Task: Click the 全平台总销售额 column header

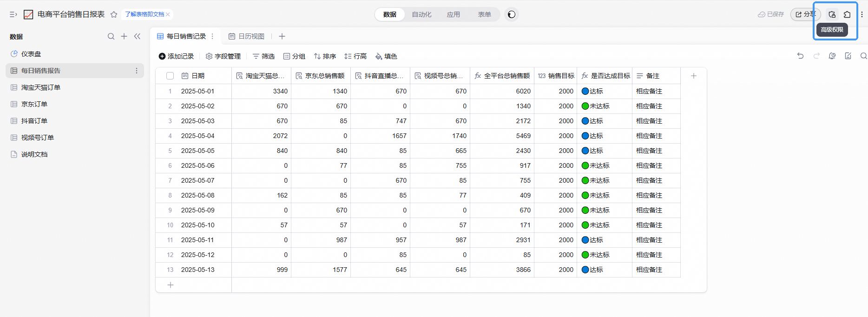Action: [502, 76]
